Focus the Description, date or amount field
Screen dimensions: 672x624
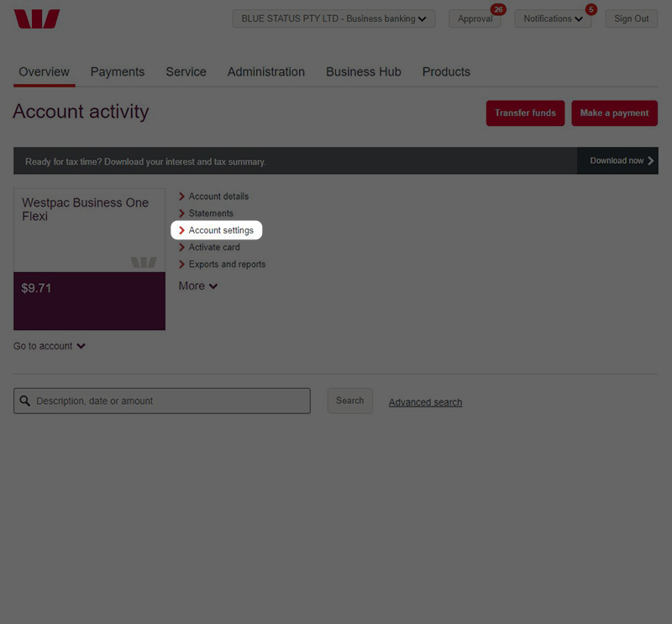(x=162, y=401)
